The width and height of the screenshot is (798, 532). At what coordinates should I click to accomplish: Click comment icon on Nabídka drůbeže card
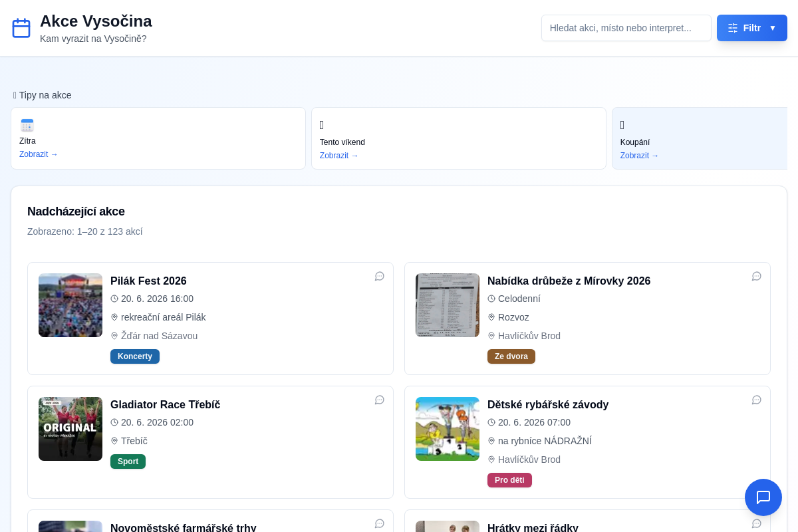[x=757, y=276]
